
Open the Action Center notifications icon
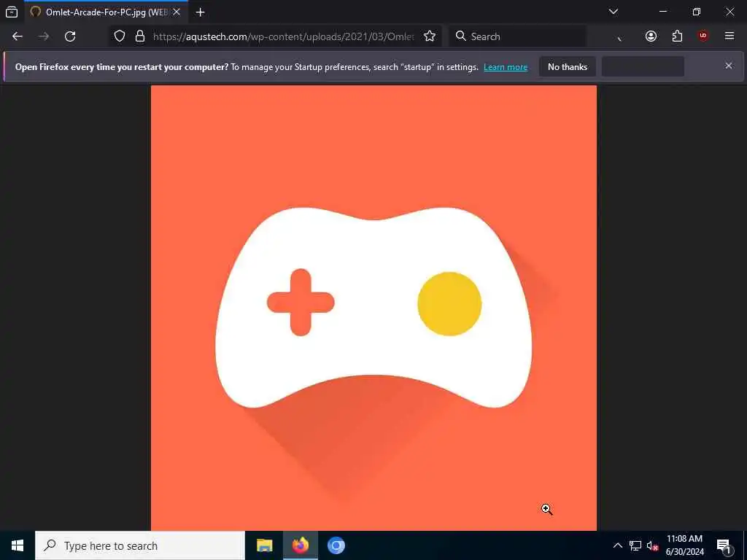coord(724,545)
